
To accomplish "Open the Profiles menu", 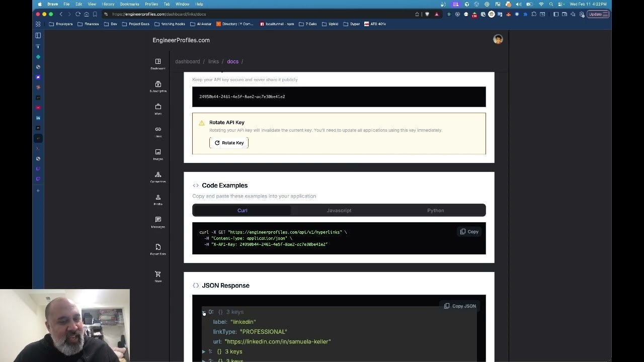I will tap(151, 4).
